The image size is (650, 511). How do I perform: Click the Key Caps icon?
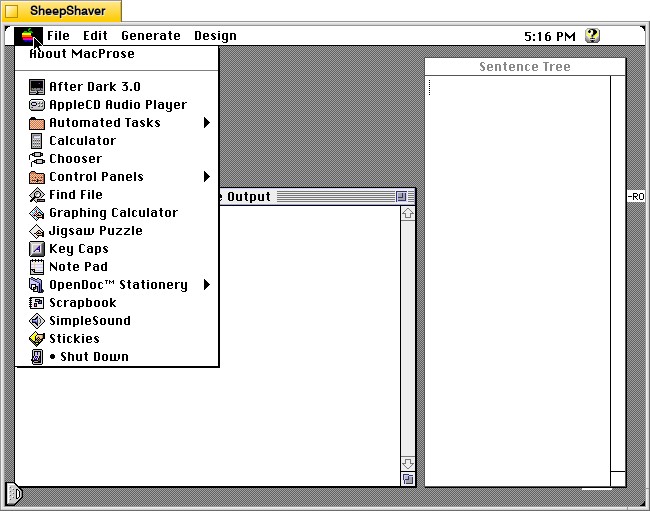point(36,249)
